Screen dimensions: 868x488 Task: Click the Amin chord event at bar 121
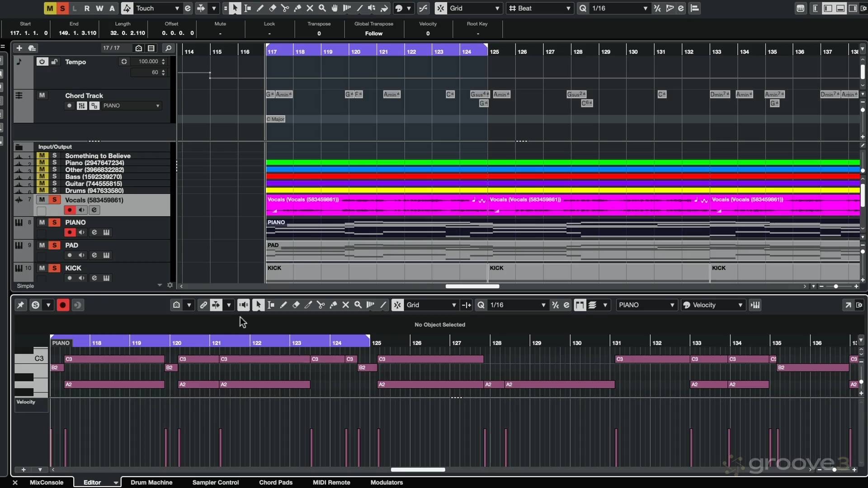tap(392, 94)
